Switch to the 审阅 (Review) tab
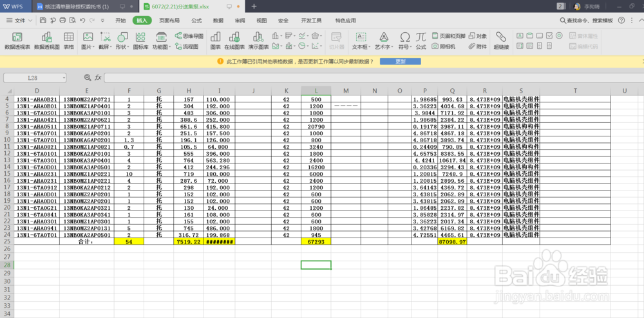644x318 pixels. tap(240, 21)
